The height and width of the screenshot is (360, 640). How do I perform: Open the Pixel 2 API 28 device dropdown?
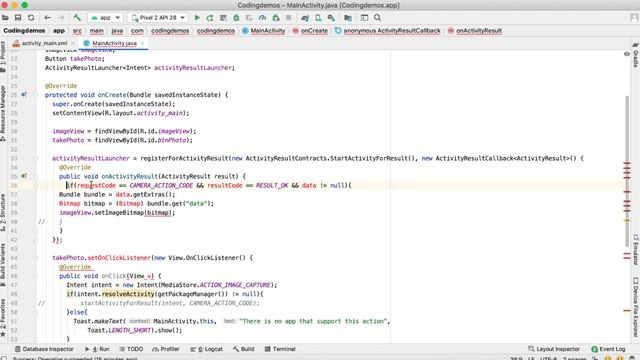[x=158, y=18]
